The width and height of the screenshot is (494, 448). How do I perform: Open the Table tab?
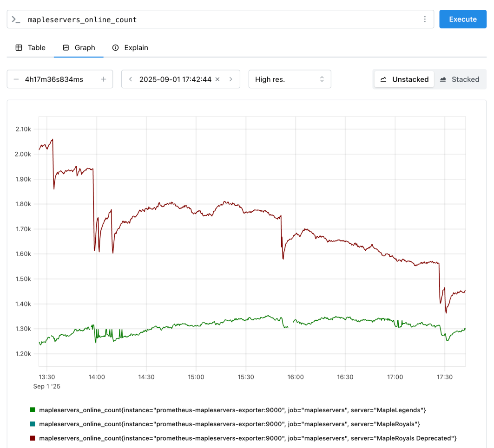point(31,48)
